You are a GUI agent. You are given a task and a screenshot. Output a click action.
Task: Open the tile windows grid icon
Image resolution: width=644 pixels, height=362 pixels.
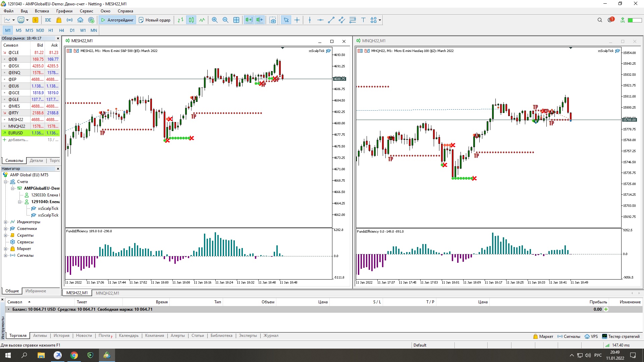point(236,20)
